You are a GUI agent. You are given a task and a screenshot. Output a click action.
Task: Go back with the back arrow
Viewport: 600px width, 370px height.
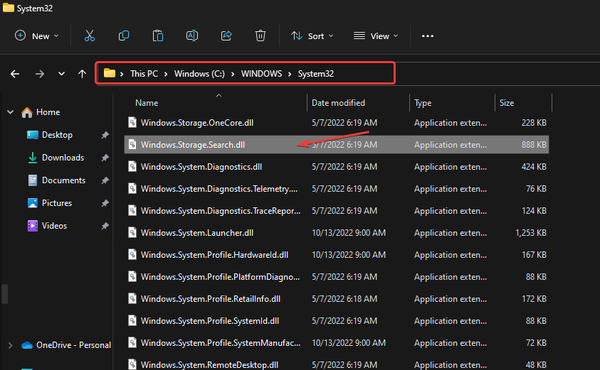tap(15, 73)
